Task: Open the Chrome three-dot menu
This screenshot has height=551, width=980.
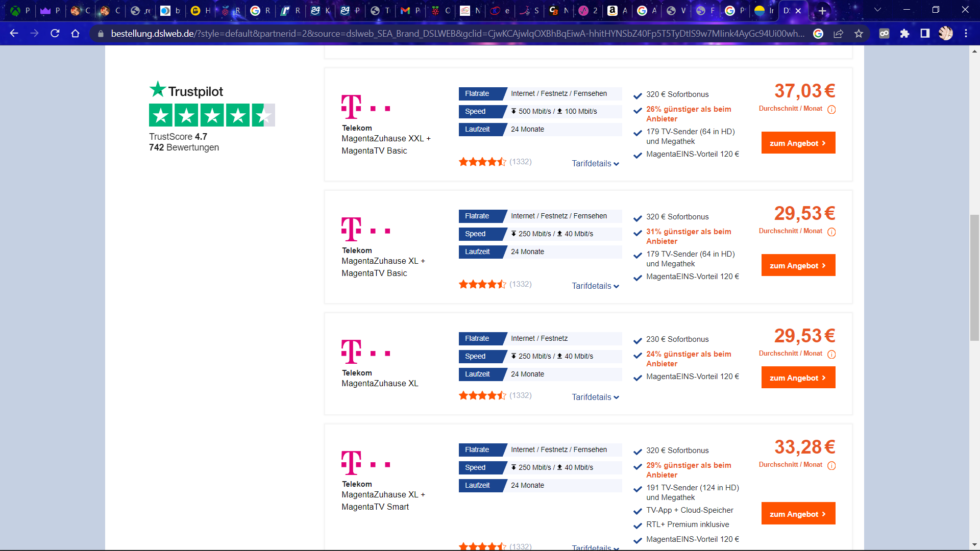Action: point(966,34)
